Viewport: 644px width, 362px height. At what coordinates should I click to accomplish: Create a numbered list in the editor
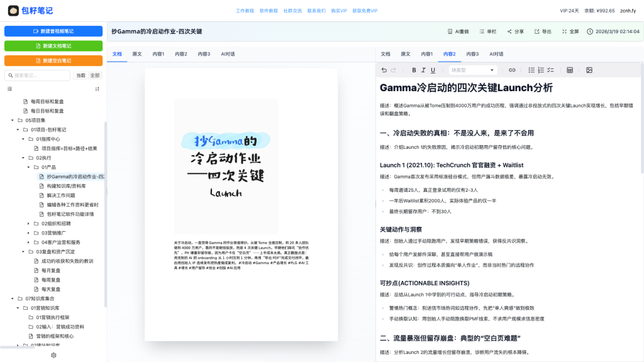pos(541,70)
